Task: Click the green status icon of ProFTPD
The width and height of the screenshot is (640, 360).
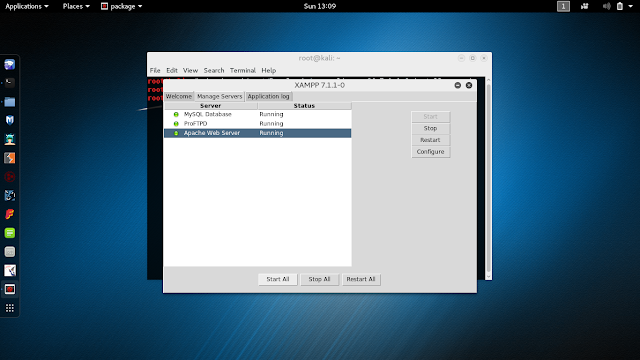Action: 176,124
